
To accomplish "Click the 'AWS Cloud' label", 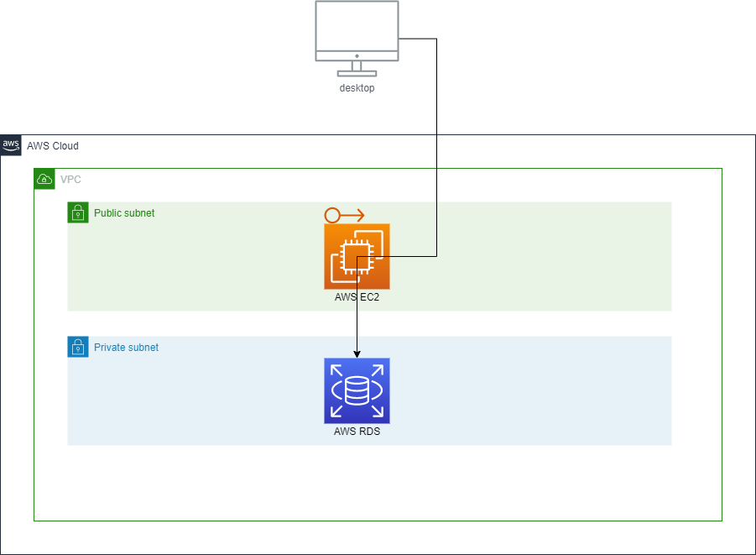I will click(x=53, y=146).
